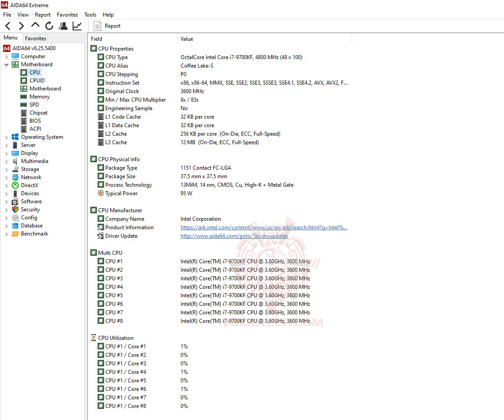Open the Report menu
The height and width of the screenshot is (420, 504).
point(43,14)
